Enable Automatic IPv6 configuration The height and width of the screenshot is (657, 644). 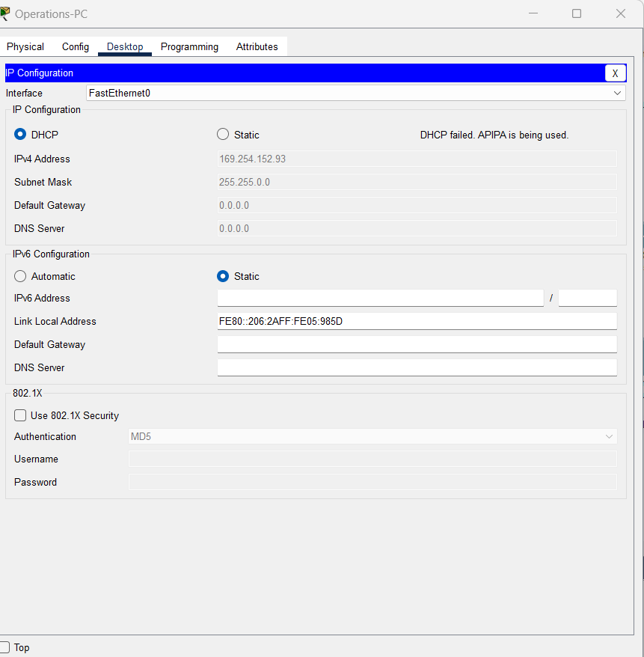point(19,275)
